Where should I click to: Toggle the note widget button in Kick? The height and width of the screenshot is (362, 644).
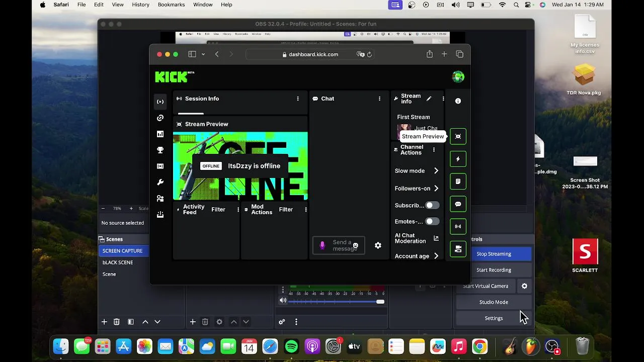458,182
